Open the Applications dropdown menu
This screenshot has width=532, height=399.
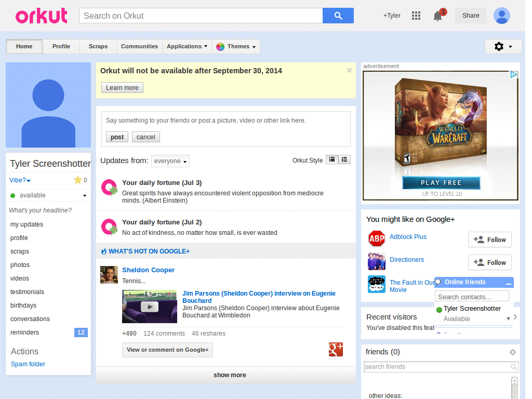click(187, 46)
